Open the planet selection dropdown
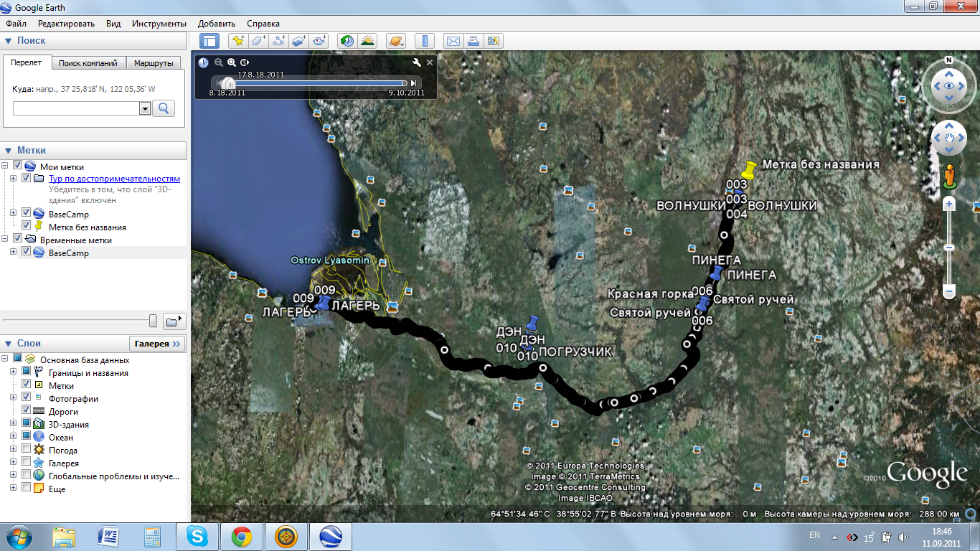The width and height of the screenshot is (980, 551). point(396,41)
